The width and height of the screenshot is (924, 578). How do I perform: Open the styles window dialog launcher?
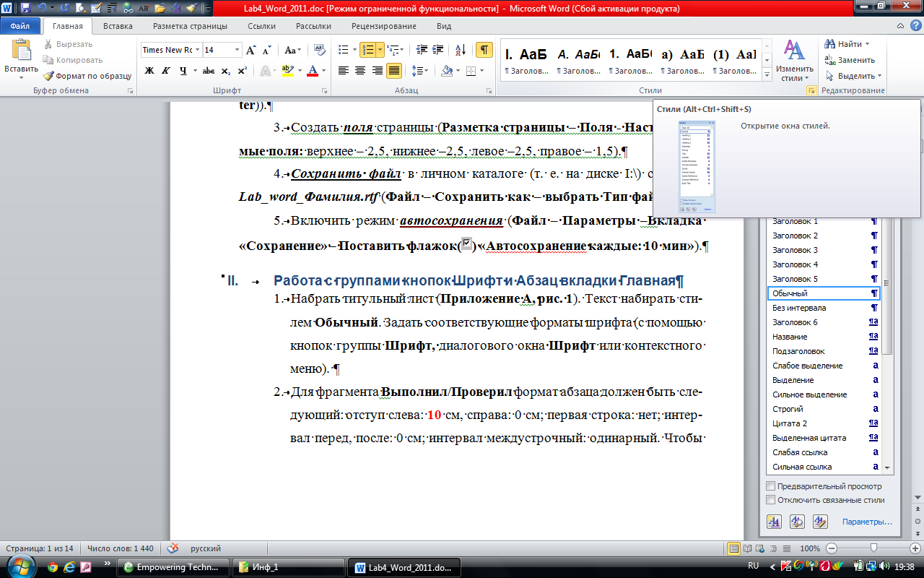tap(811, 90)
